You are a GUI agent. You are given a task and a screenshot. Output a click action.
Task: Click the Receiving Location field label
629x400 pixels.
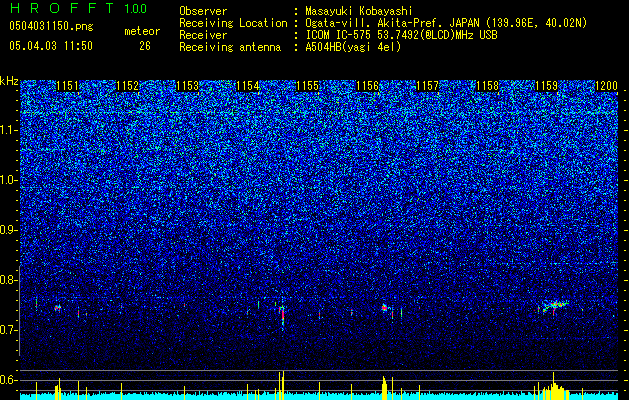pos(233,23)
